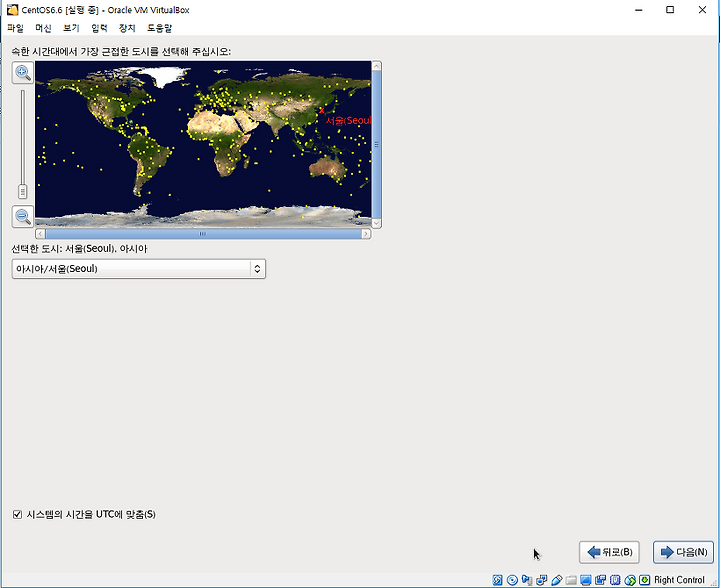Open the Asia/Seoul timezone dropdown
The height and width of the screenshot is (588, 720).
click(139, 269)
